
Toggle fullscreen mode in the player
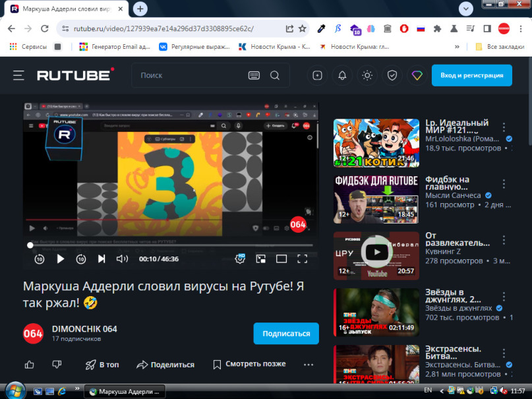(x=302, y=259)
